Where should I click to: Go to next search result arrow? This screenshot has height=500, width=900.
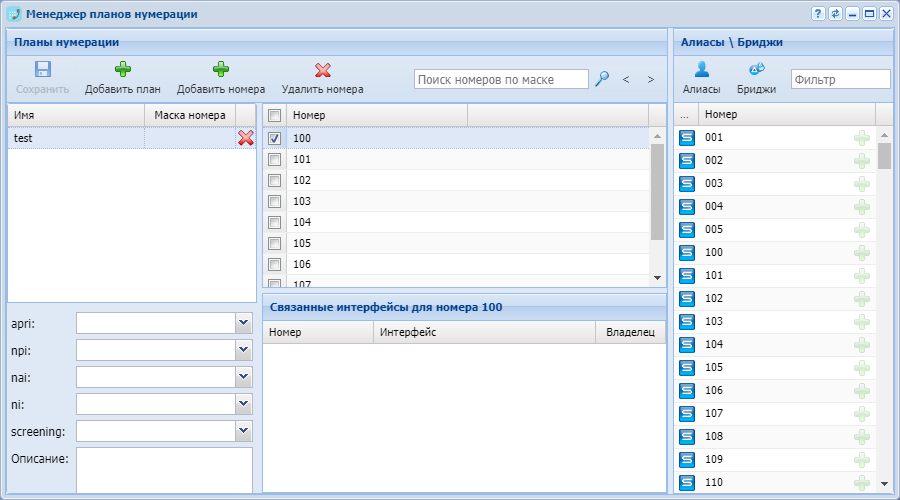(x=650, y=79)
